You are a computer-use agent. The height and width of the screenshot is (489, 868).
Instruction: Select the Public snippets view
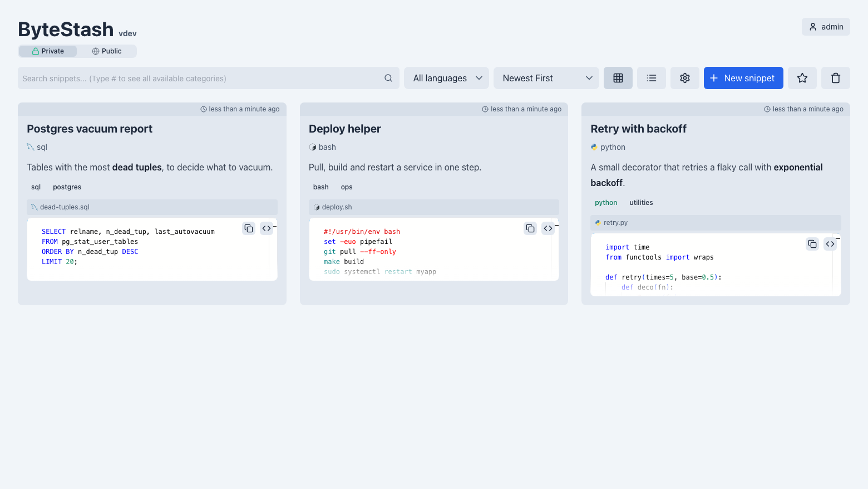pyautogui.click(x=107, y=51)
